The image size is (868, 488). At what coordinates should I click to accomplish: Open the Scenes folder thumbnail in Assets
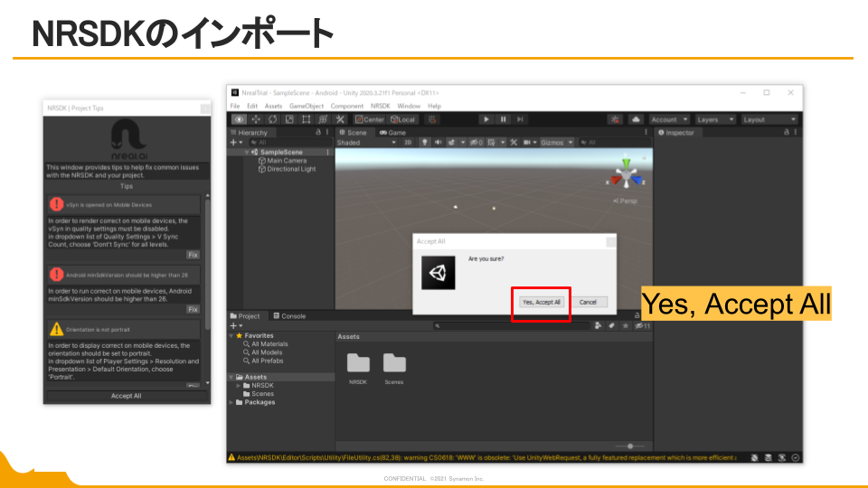coord(394,363)
